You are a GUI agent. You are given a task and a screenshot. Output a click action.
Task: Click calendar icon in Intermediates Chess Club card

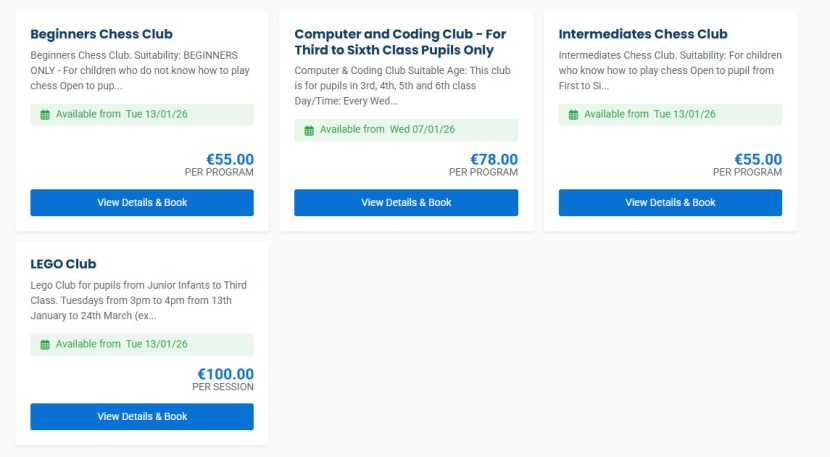[573, 115]
